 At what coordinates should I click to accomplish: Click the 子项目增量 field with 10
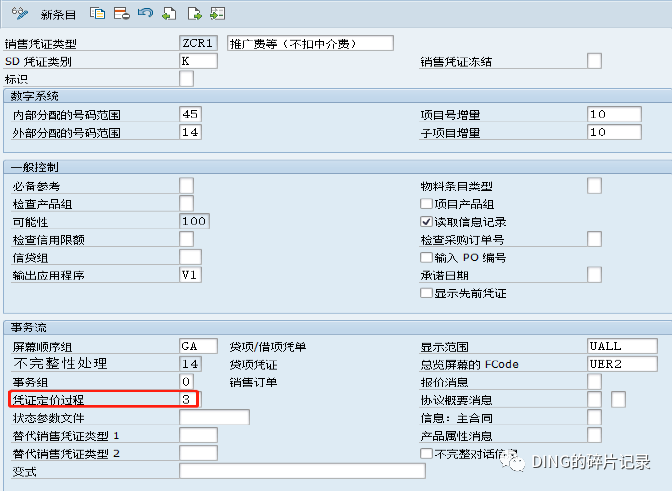click(614, 132)
